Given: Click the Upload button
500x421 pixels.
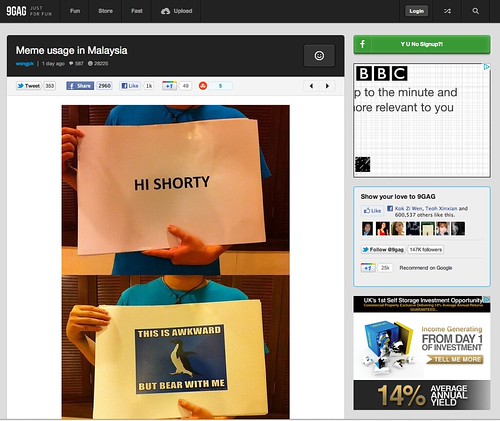Looking at the screenshot, I should [176, 11].
